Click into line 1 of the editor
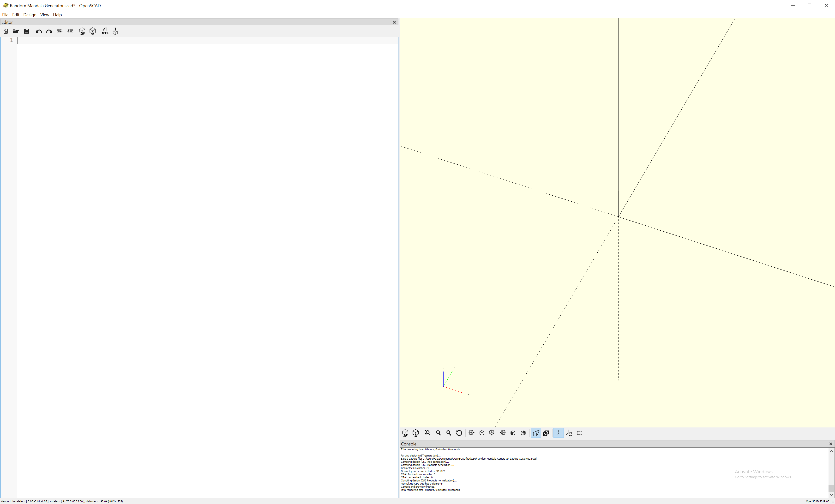The image size is (835, 504). point(208,40)
